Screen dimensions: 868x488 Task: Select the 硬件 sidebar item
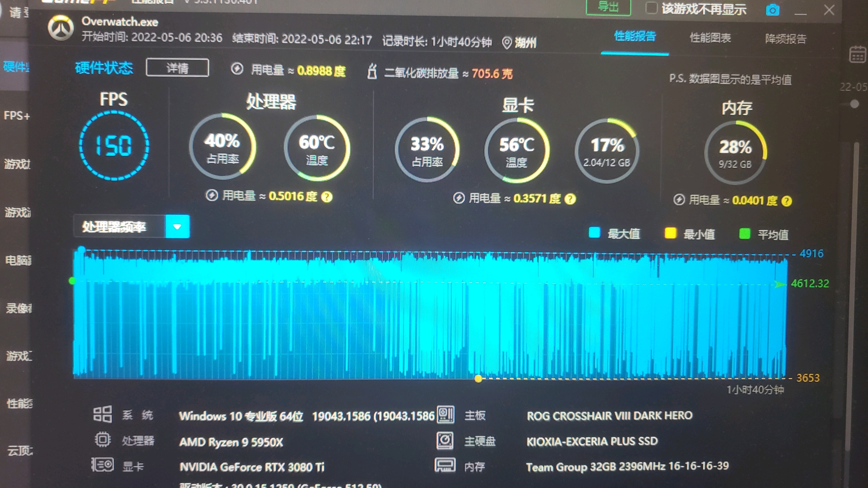click(x=16, y=67)
